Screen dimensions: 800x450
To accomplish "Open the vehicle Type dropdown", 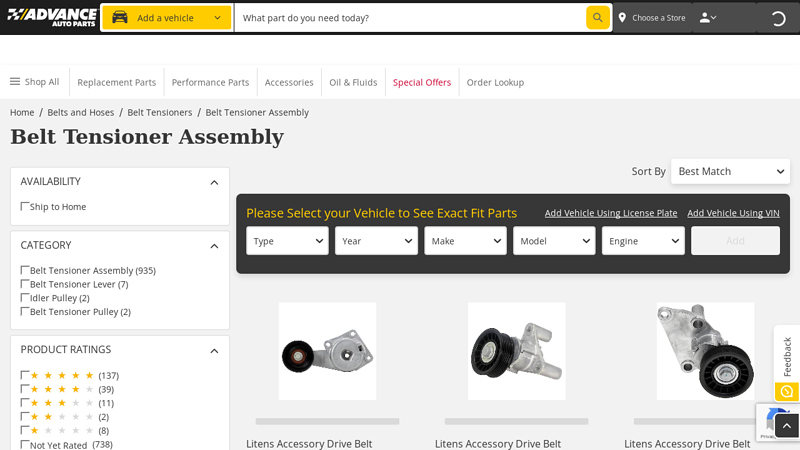I will pyautogui.click(x=287, y=241).
